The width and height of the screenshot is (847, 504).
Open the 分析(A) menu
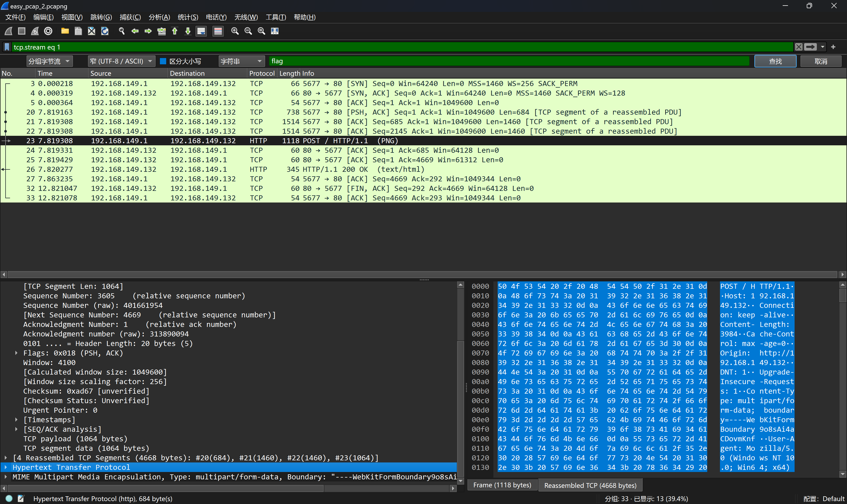(x=159, y=17)
